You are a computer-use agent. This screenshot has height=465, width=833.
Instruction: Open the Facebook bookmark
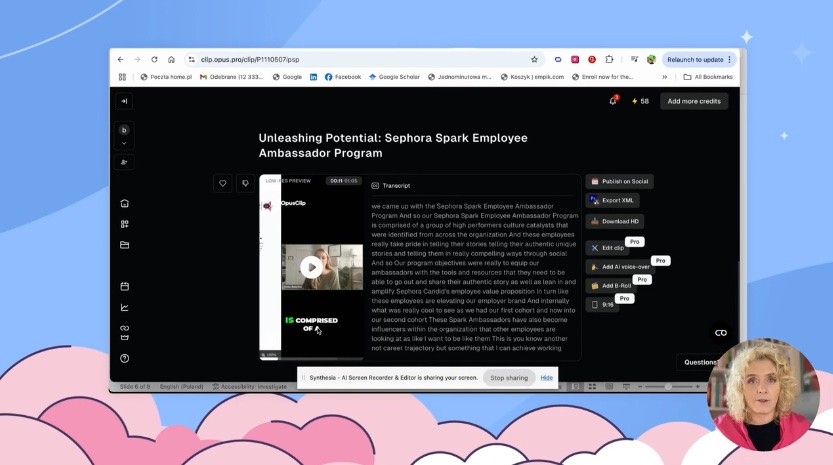(343, 77)
